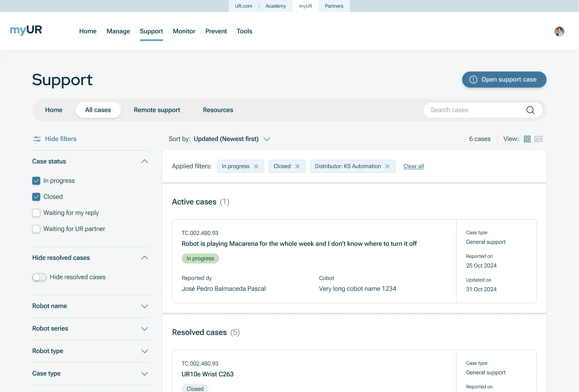The image size is (579, 392).
Task: Click the search magnifier icon
Action: (530, 110)
